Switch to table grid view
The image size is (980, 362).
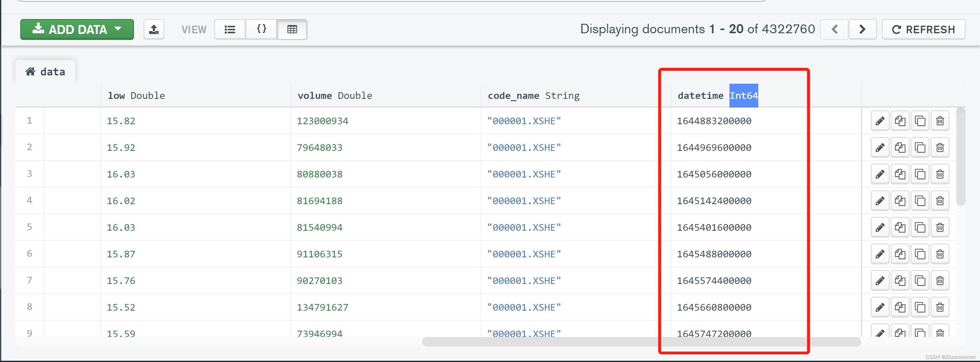pyautogui.click(x=292, y=29)
